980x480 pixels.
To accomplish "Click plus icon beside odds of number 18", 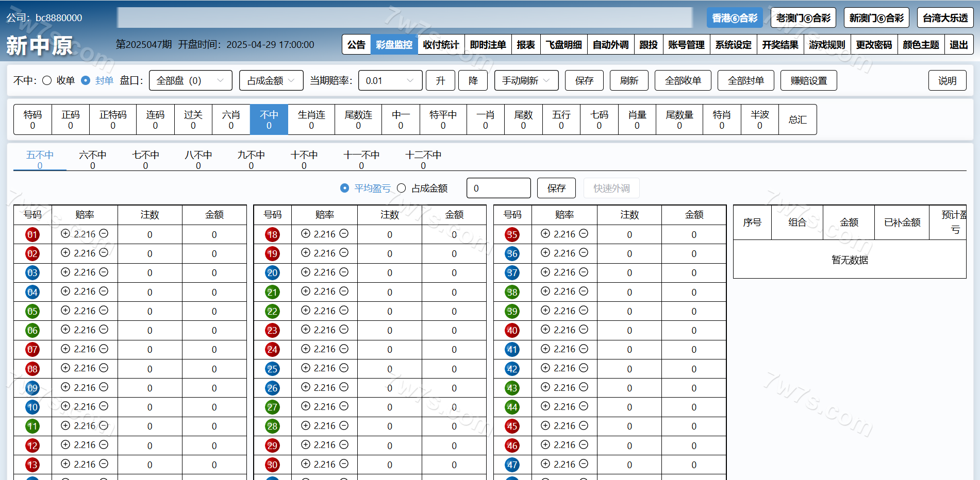I will tap(306, 234).
